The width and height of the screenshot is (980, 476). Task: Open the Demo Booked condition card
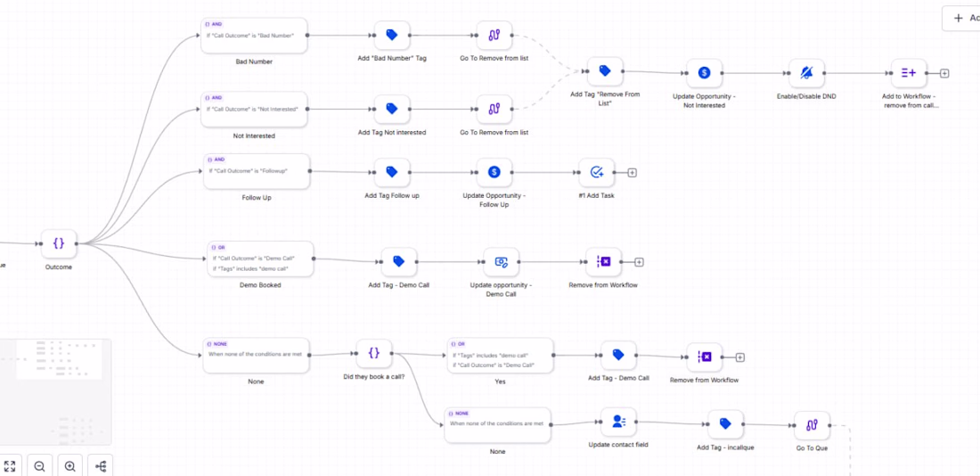(260, 259)
